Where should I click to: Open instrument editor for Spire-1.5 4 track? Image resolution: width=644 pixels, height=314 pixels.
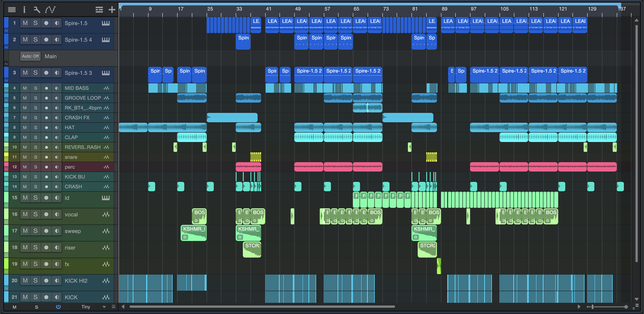pos(106,40)
